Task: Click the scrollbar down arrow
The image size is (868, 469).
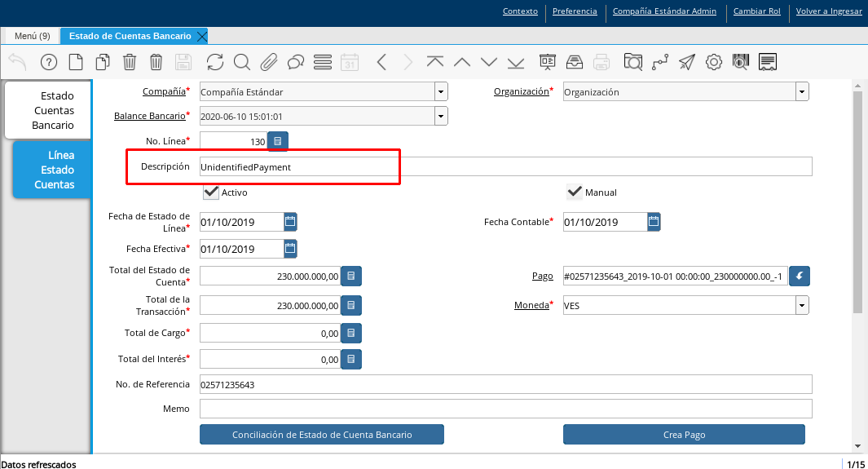Action: (x=857, y=446)
